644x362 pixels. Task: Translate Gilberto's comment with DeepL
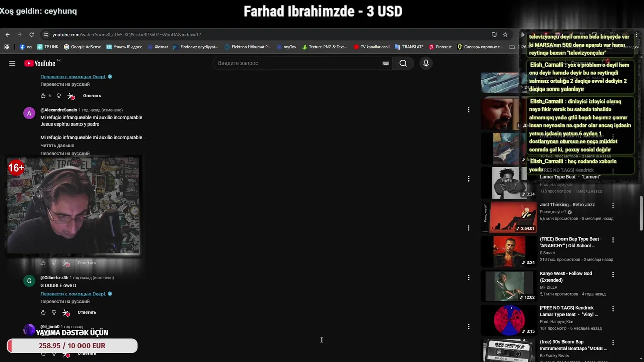(73, 294)
